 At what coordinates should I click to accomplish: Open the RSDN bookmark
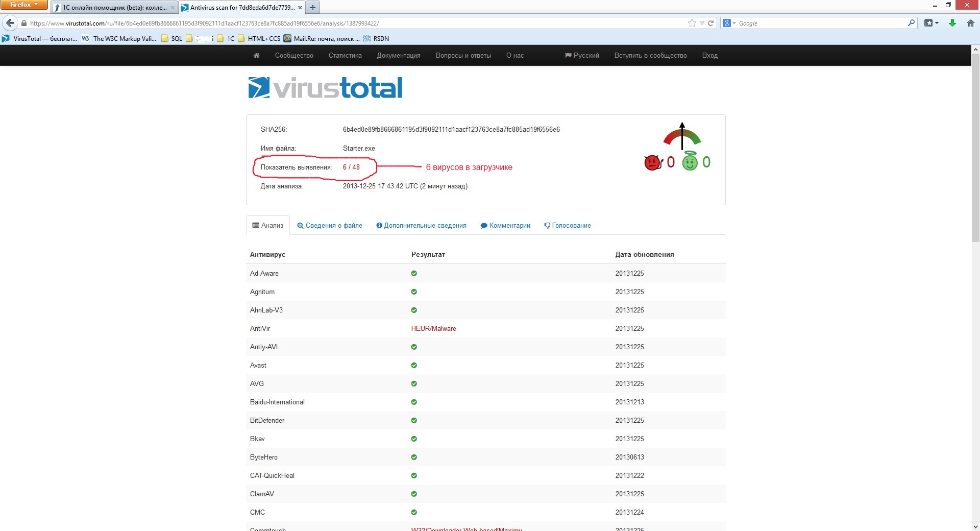(x=376, y=38)
